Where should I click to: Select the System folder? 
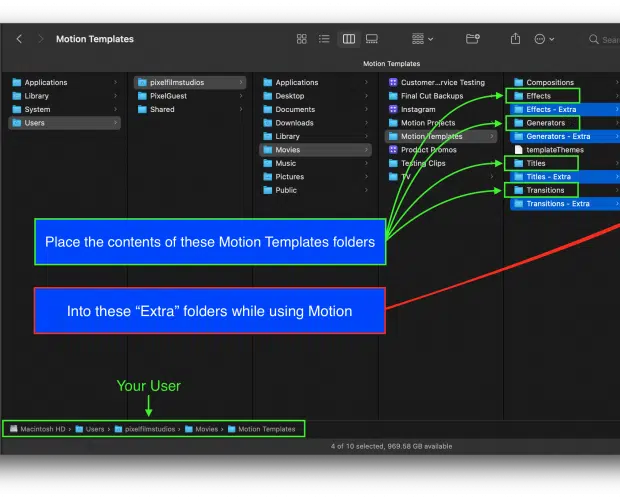65,109
